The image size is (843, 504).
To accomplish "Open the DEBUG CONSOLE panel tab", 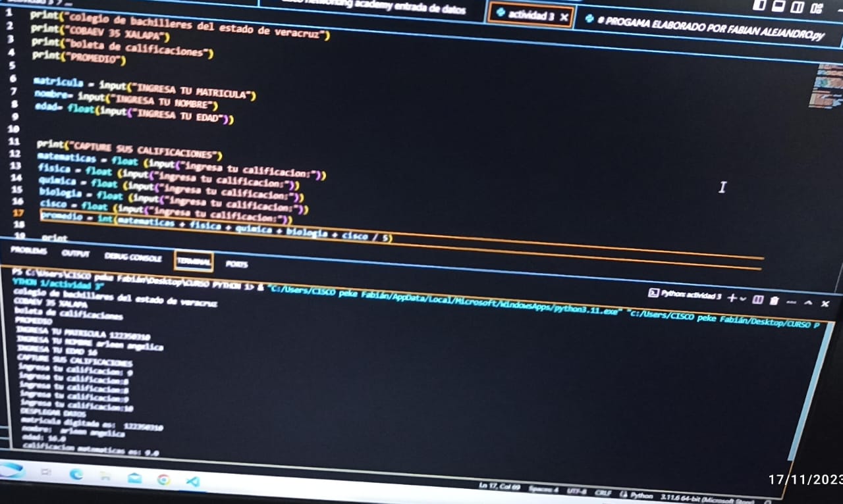I will (133, 257).
